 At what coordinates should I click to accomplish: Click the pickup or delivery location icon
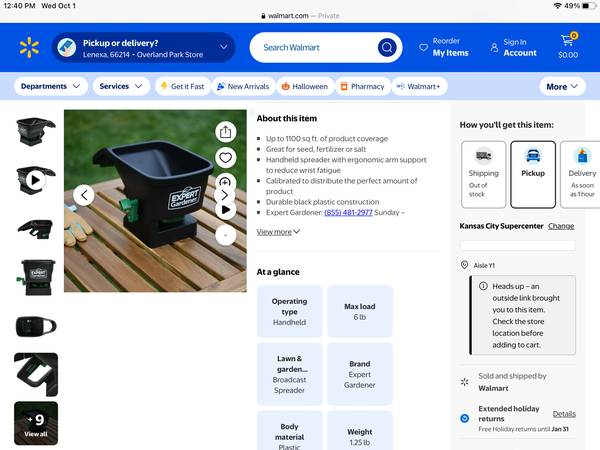click(67, 47)
